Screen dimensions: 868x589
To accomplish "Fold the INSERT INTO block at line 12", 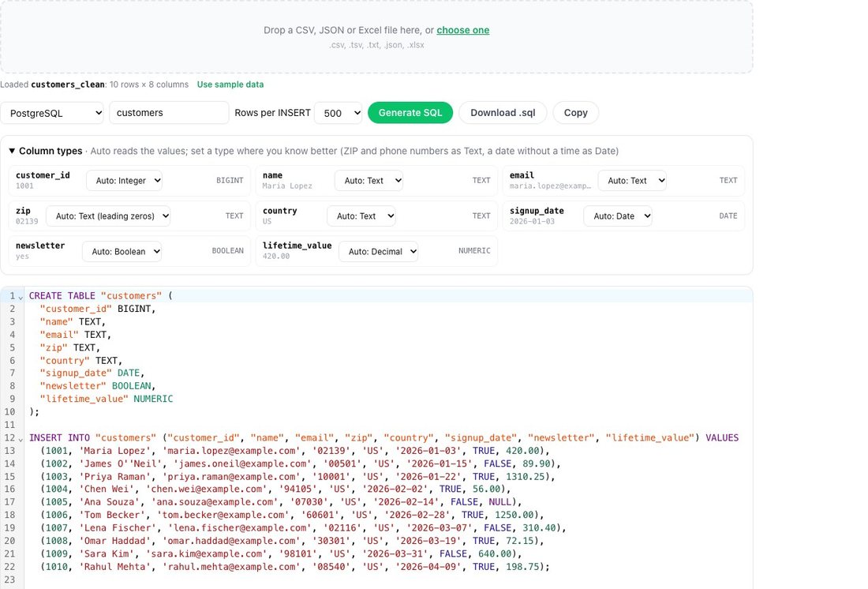I will click(x=21, y=439).
